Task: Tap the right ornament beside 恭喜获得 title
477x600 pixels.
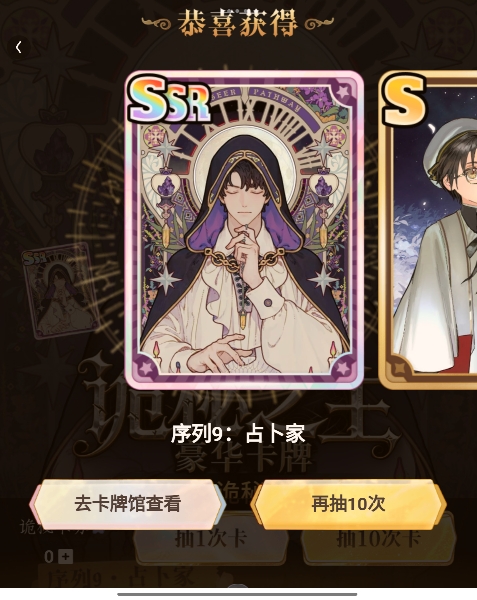Action: [x=319, y=23]
